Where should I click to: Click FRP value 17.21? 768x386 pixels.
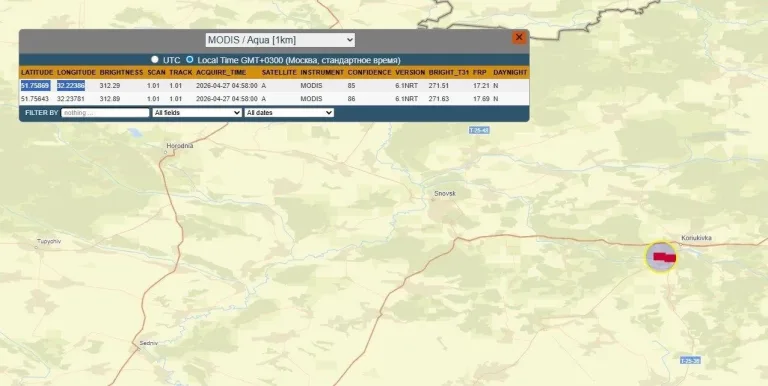481,86
